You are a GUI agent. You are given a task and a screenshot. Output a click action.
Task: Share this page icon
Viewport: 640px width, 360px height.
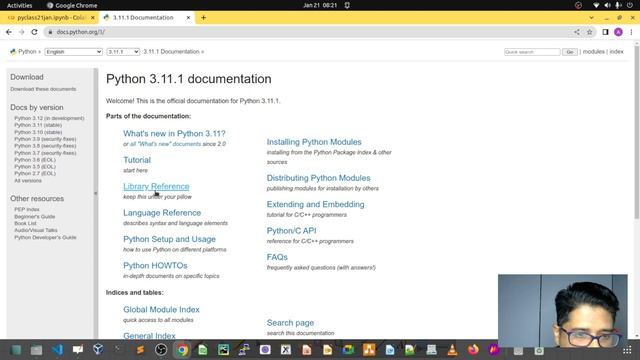577,32
